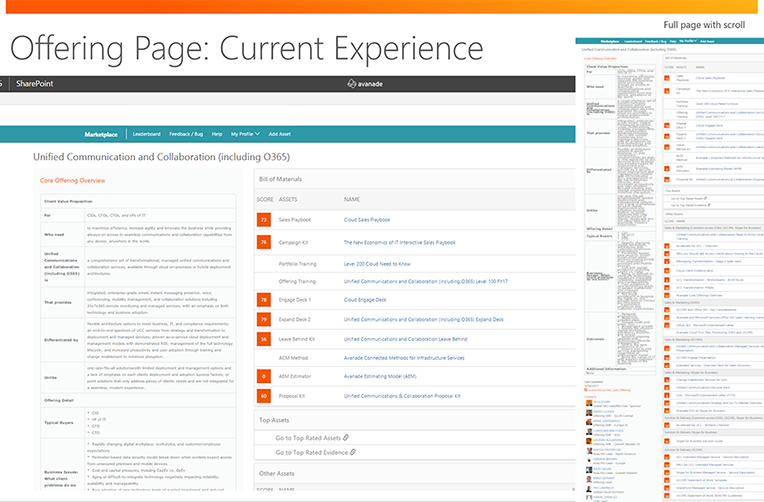Viewport: 764px width, 502px height.
Task: Open the Cloud Sales Playbook link
Action: [367, 218]
